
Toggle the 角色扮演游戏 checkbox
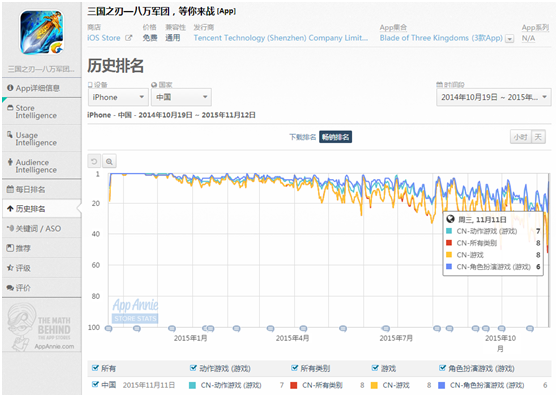tap(442, 368)
